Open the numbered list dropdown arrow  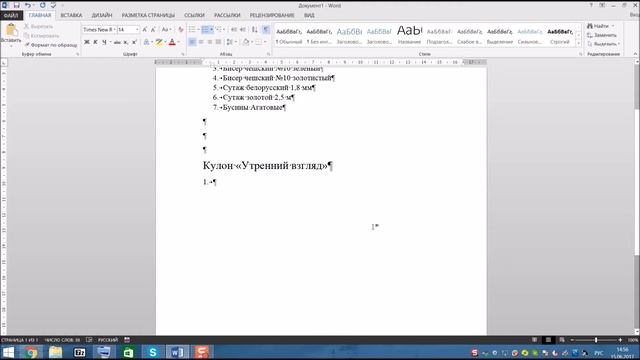click(x=211, y=29)
